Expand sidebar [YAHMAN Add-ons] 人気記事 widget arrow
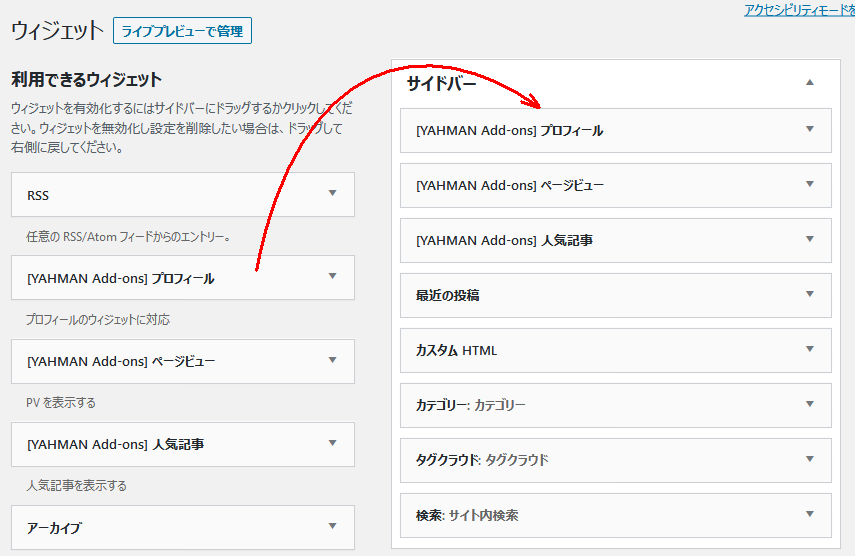 (810, 239)
